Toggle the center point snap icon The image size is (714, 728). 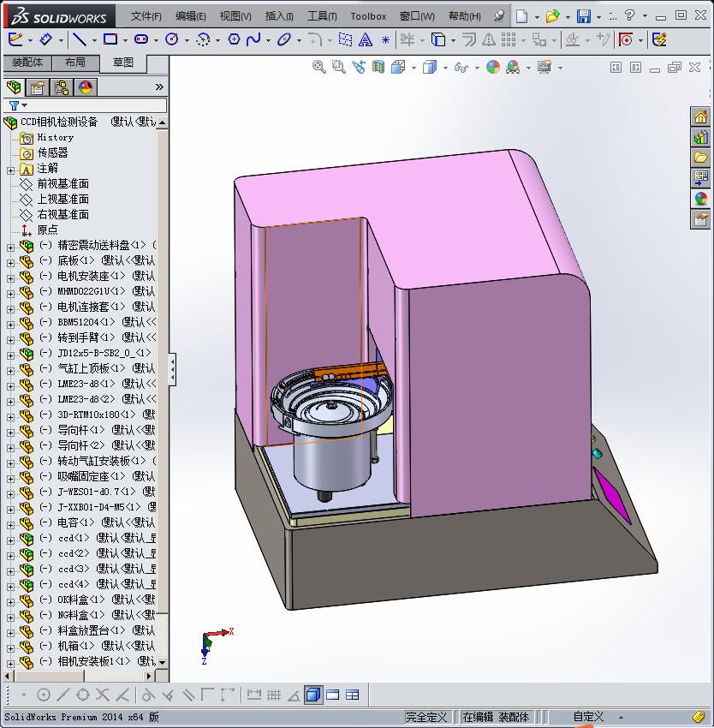(x=43, y=695)
